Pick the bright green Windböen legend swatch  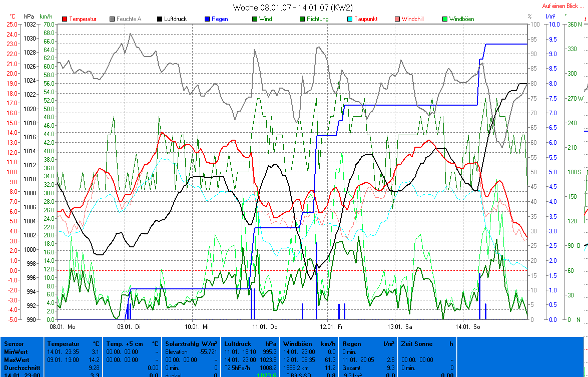(445, 19)
